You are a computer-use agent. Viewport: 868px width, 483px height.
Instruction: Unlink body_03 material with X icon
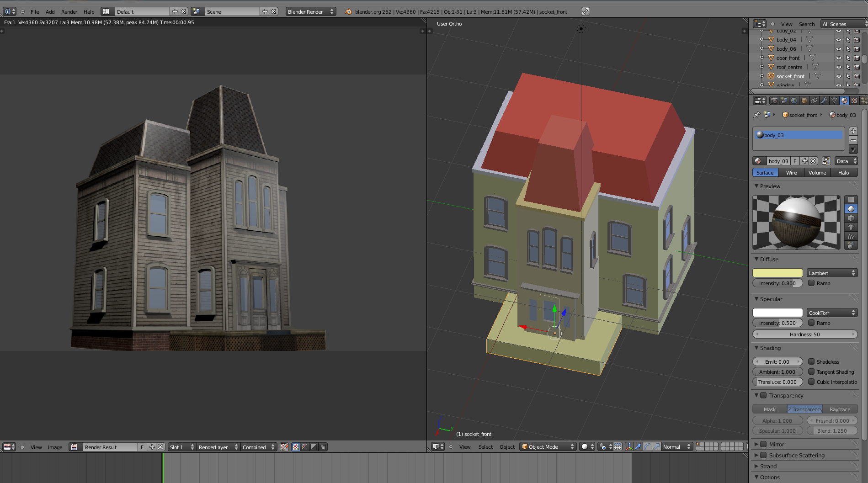pyautogui.click(x=813, y=161)
